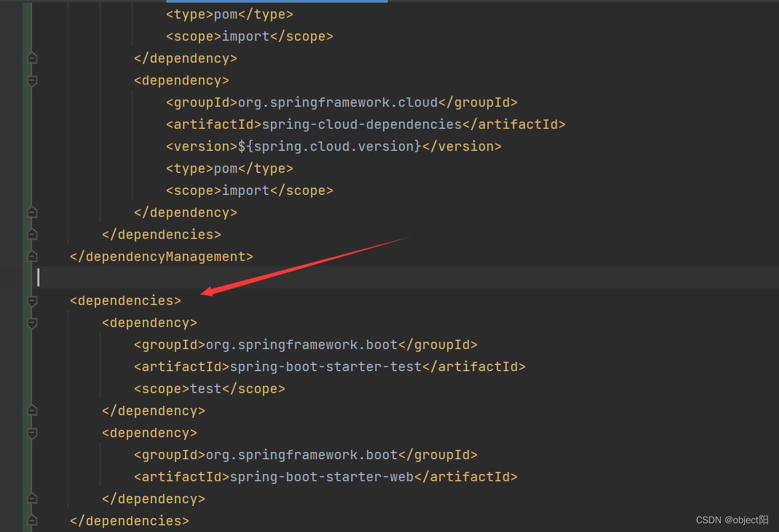Click the CSDN @object阳 watermark link

(x=732, y=519)
